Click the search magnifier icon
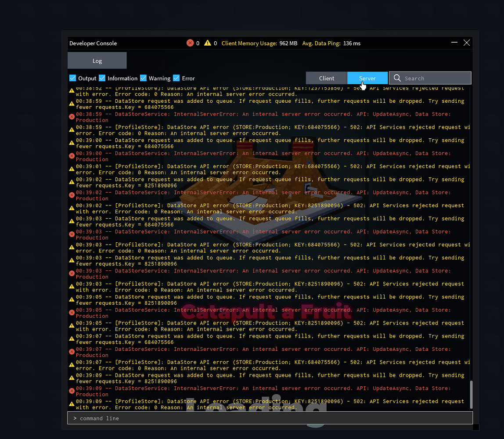 397,78
